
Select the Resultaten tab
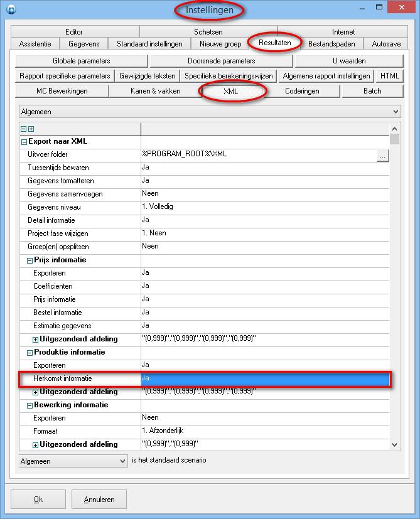point(274,43)
